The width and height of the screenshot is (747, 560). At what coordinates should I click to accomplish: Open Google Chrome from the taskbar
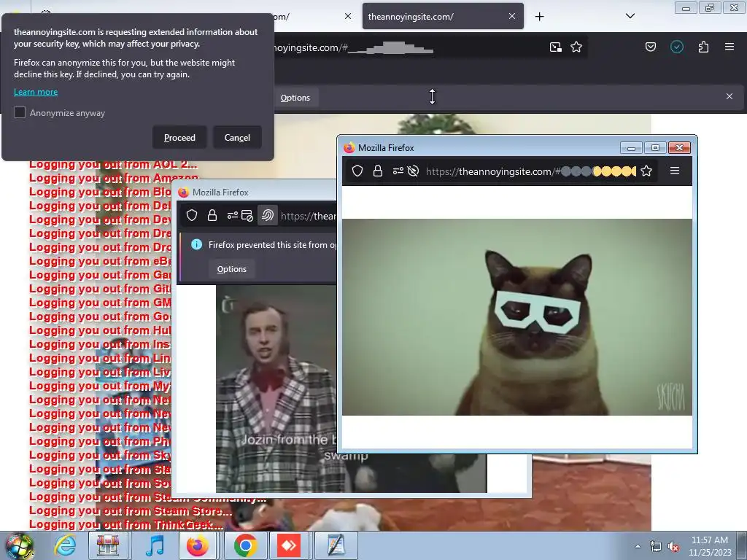[245, 545]
